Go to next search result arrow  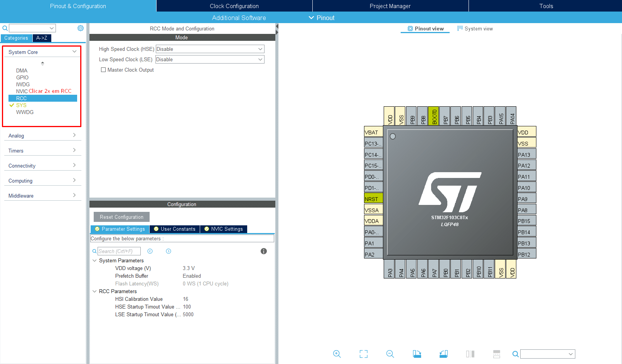169,251
